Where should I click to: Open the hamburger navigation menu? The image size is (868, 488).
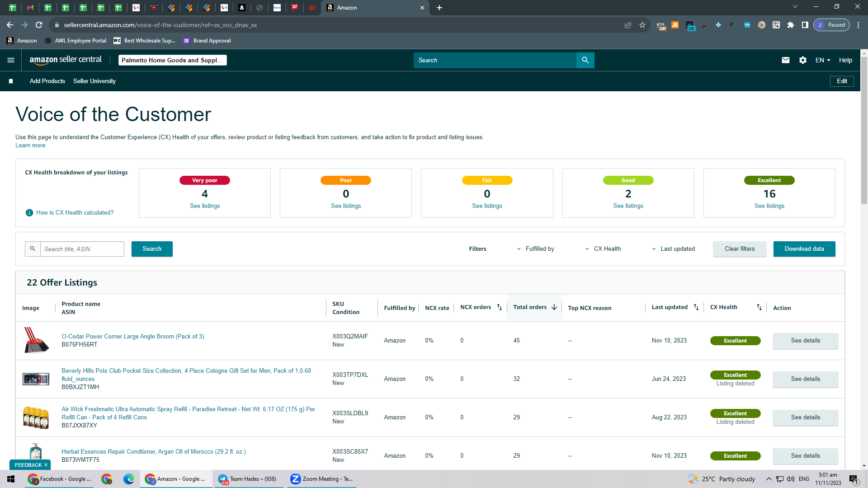(x=11, y=60)
